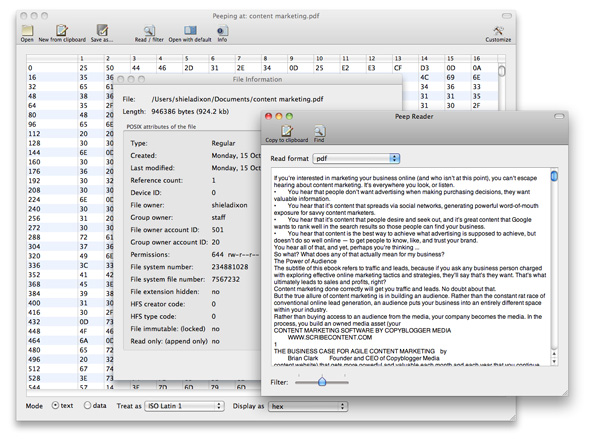Click hex cell 2D in first row
This screenshot has height=439, width=590.
tap(189, 68)
